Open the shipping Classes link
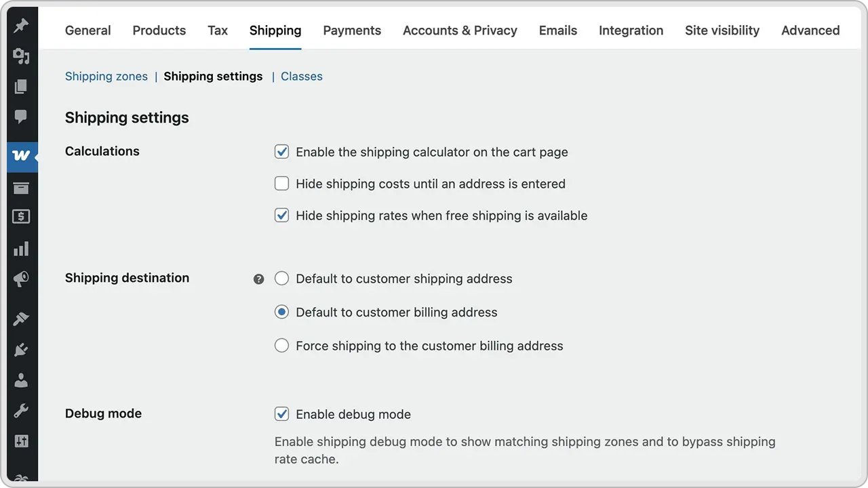868x488 pixels. tap(302, 77)
